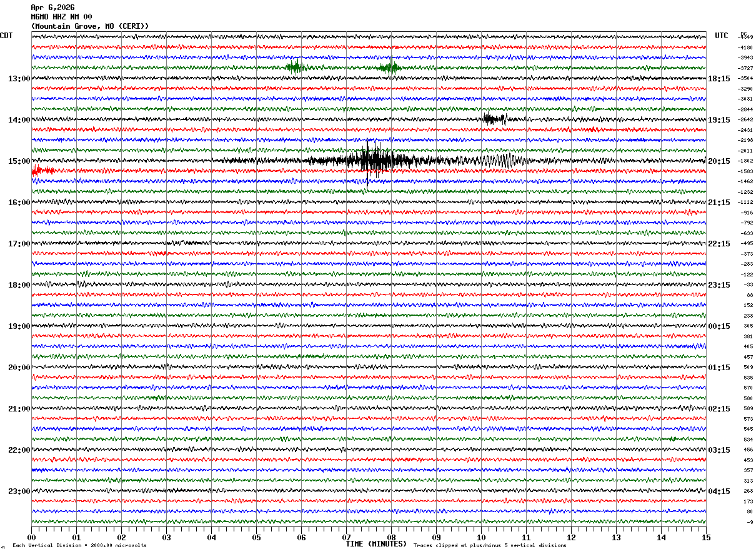756x554 pixels.
Task: Click the 23:15 UTC time label
Action: tap(719, 285)
